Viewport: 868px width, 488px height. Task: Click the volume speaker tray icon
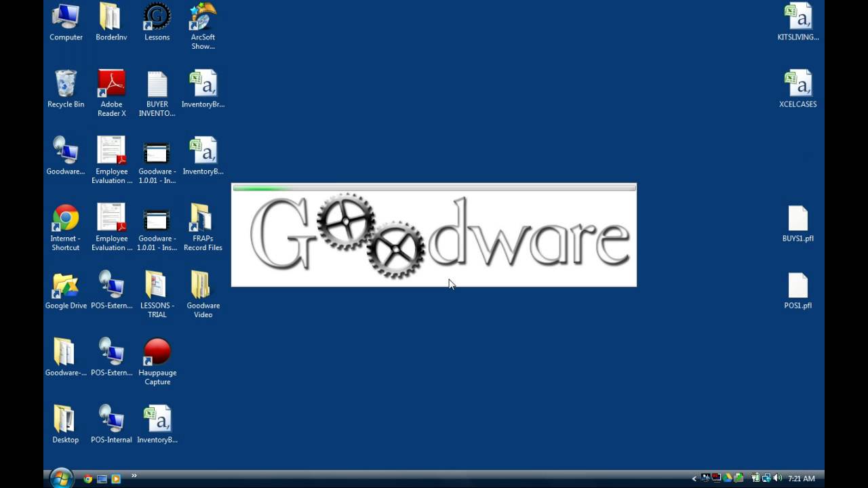[x=777, y=478]
